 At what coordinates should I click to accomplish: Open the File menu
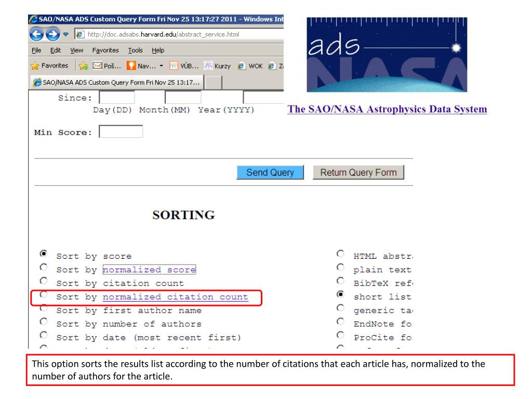coord(36,50)
